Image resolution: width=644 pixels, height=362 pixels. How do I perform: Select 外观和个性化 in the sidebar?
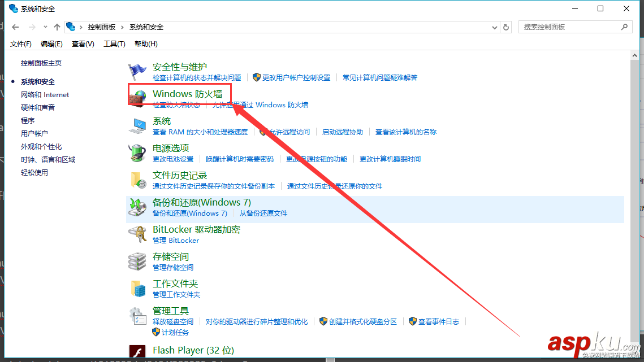click(x=41, y=146)
